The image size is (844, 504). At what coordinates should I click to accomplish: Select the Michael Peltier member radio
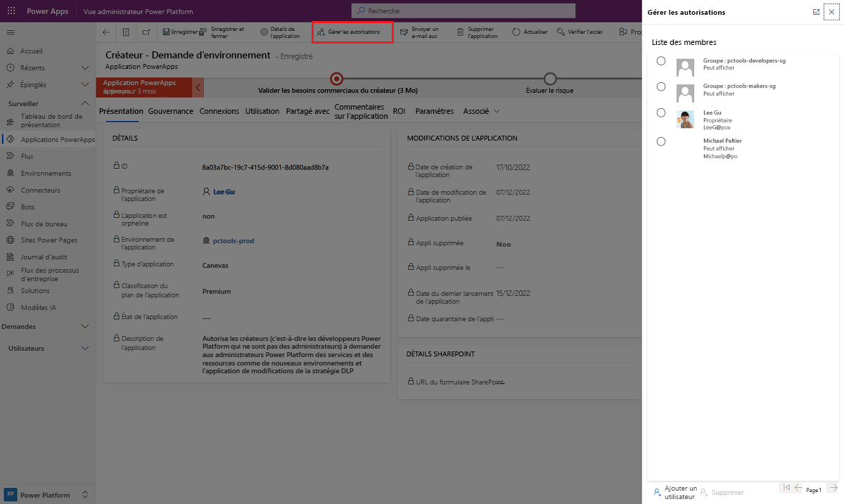click(x=661, y=141)
